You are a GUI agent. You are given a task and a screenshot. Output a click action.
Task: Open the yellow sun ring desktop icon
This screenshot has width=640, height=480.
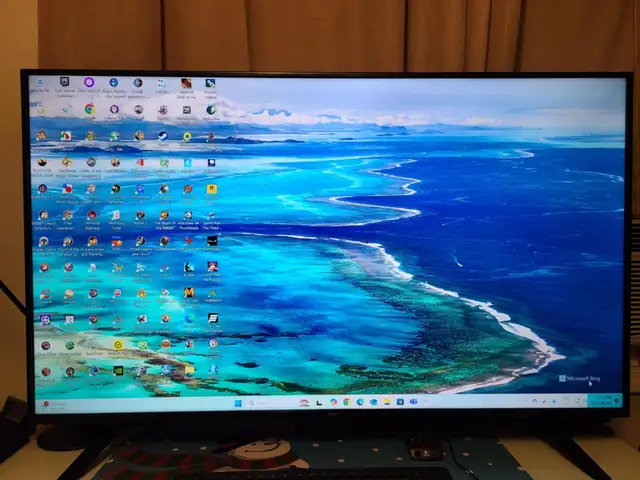click(x=187, y=136)
